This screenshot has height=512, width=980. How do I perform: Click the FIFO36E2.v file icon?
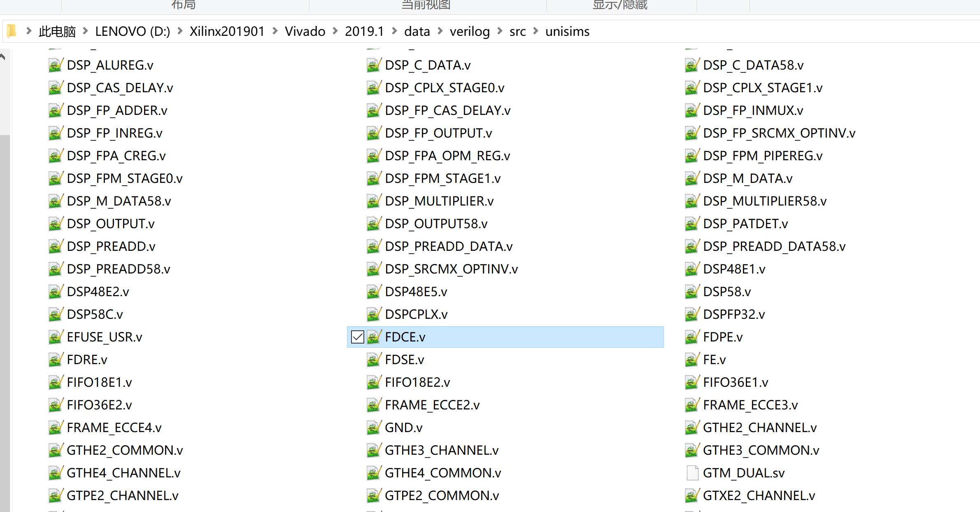56,405
